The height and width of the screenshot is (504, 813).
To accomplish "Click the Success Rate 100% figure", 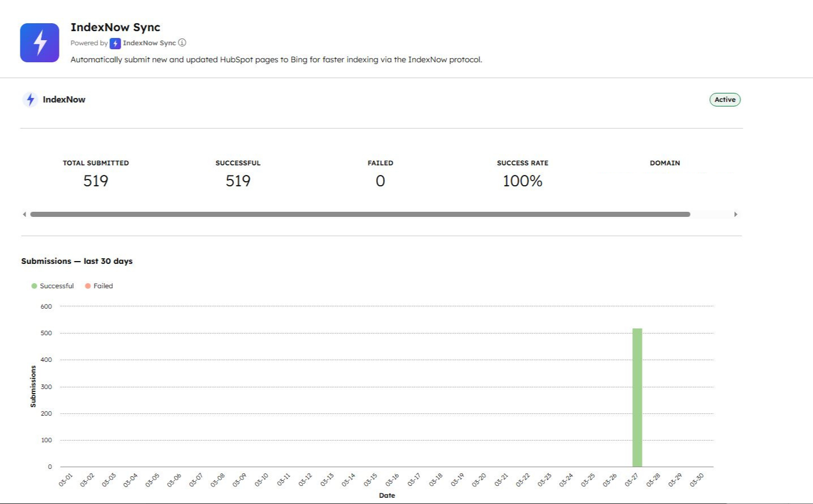I will (x=522, y=181).
